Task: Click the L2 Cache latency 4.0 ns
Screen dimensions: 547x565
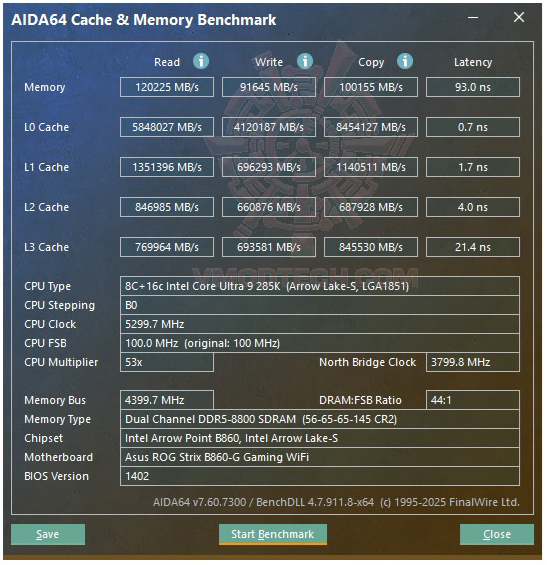Action: click(473, 207)
